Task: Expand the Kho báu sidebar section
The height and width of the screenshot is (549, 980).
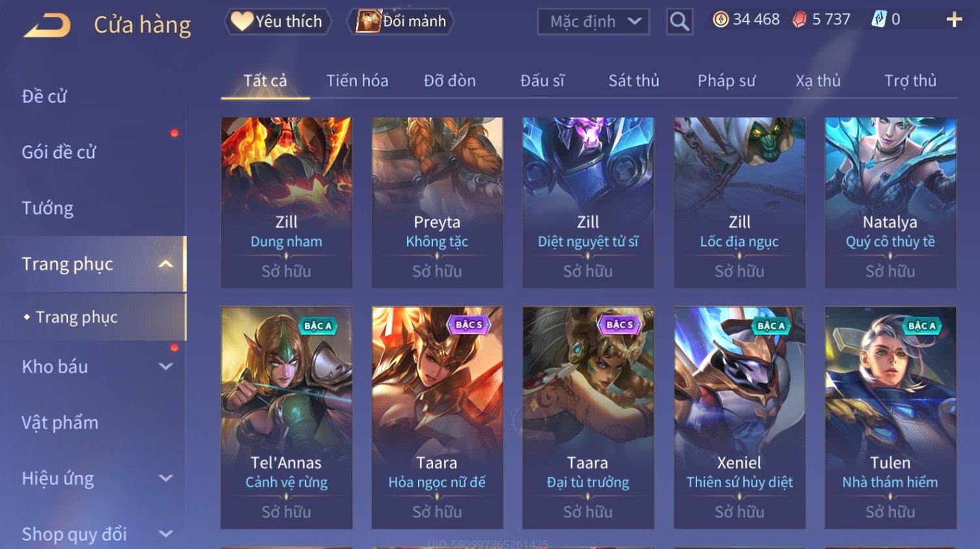Action: coord(166,366)
